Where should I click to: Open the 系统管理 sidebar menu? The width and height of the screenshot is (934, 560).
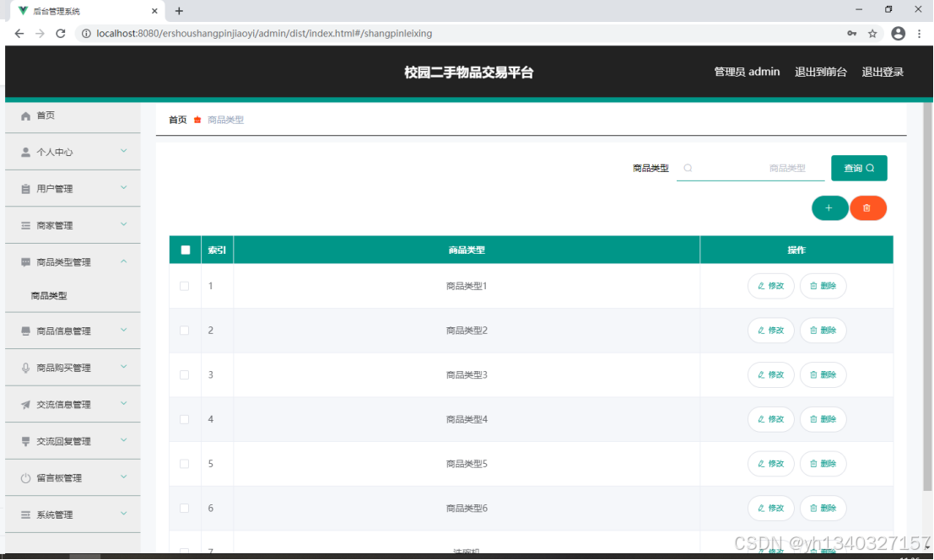pos(73,514)
